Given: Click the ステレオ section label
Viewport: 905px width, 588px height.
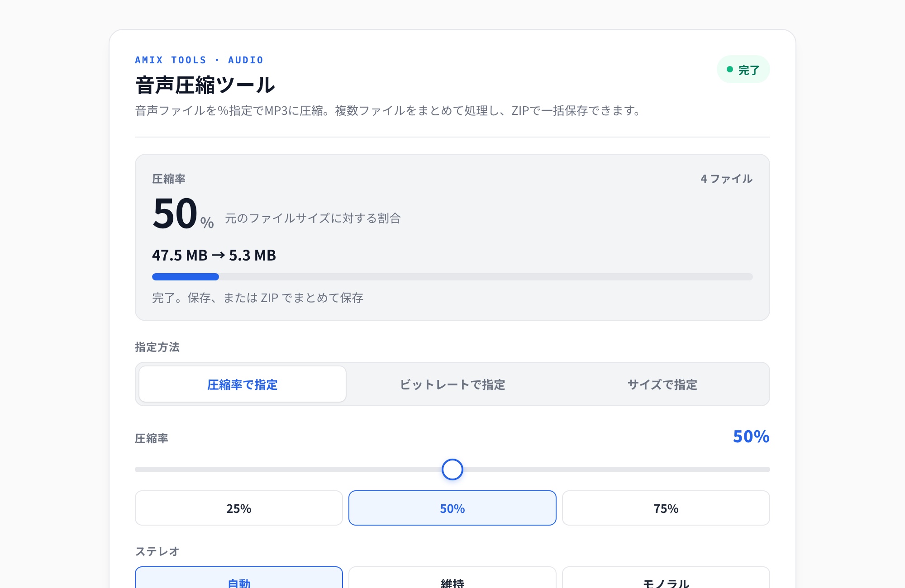Looking at the screenshot, I should pos(157,551).
